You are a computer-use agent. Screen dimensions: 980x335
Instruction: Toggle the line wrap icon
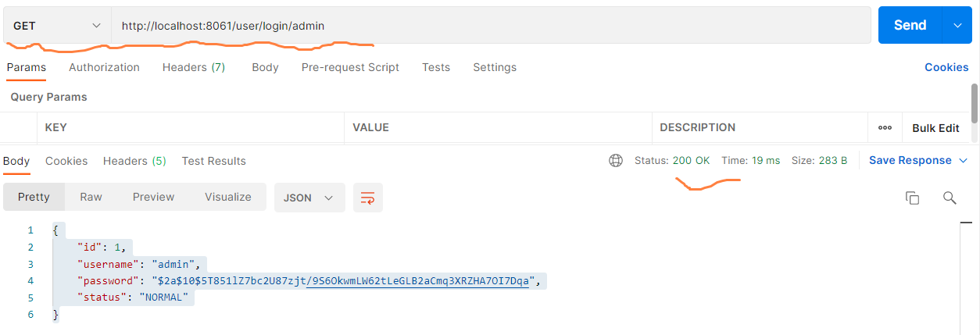coord(367,198)
